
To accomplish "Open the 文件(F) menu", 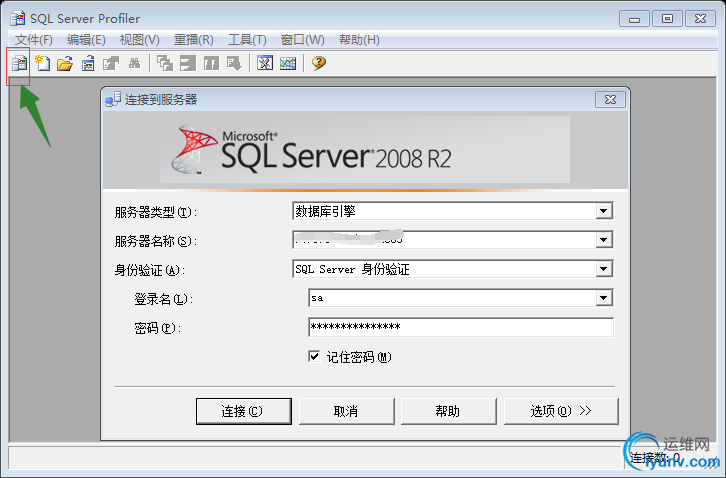I will (34, 40).
